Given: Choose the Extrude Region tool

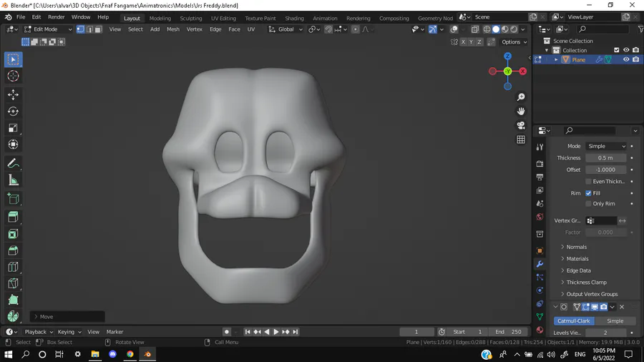Looking at the screenshot, I should tap(13, 217).
